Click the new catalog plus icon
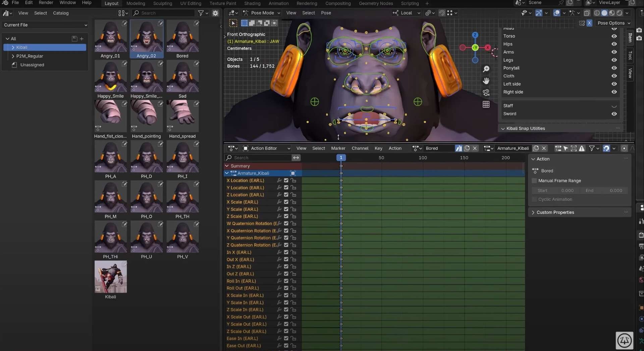644x351 pixels. point(82,39)
